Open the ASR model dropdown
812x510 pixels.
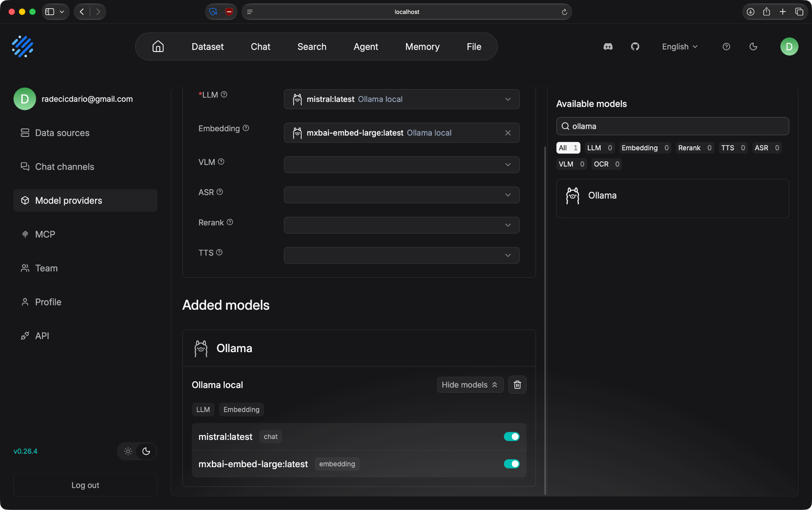coord(402,195)
